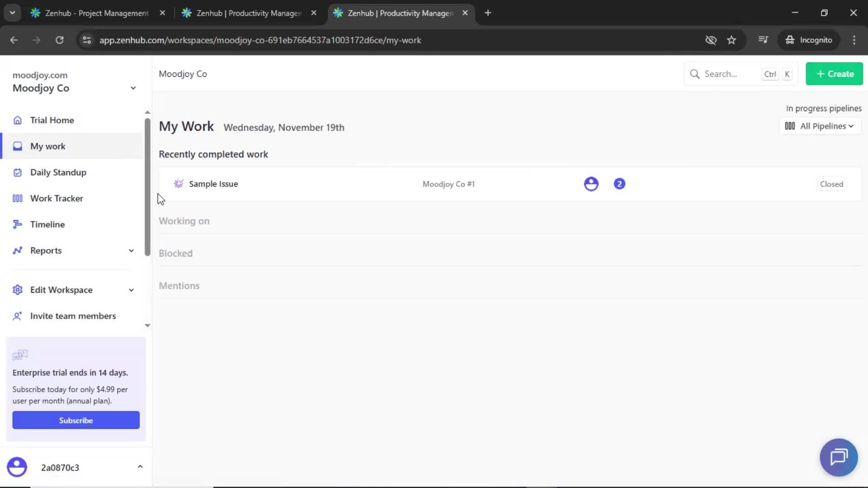Select the Timeline icon in sidebar
The image size is (868, 488).
(17, 224)
